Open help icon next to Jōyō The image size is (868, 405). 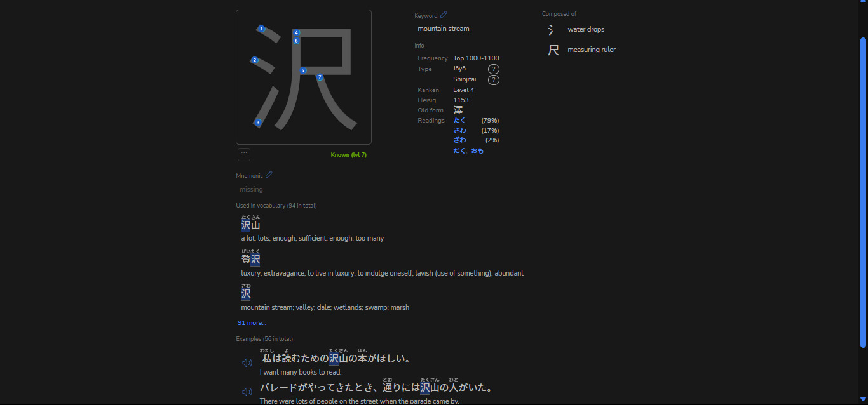493,69
